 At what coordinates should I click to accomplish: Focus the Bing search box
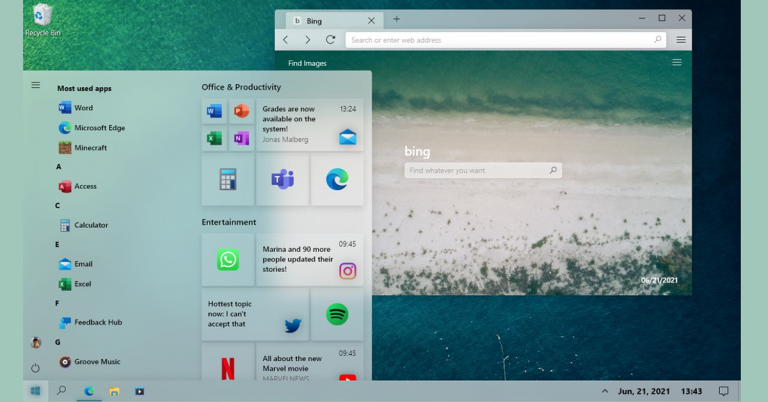(x=483, y=170)
